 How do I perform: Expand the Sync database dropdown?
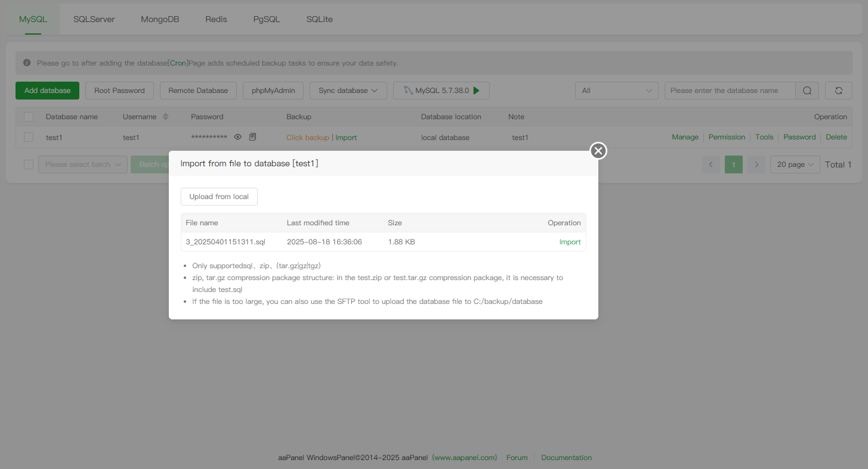coord(348,91)
